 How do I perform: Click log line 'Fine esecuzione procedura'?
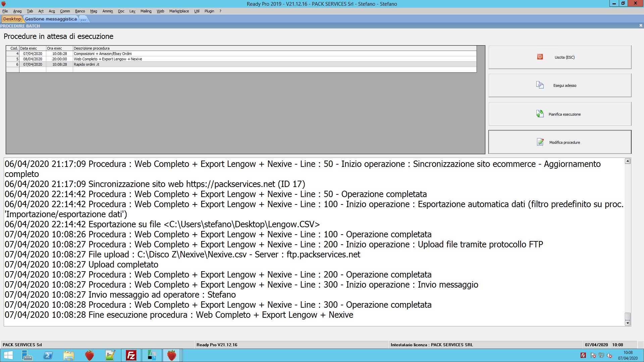(x=179, y=315)
